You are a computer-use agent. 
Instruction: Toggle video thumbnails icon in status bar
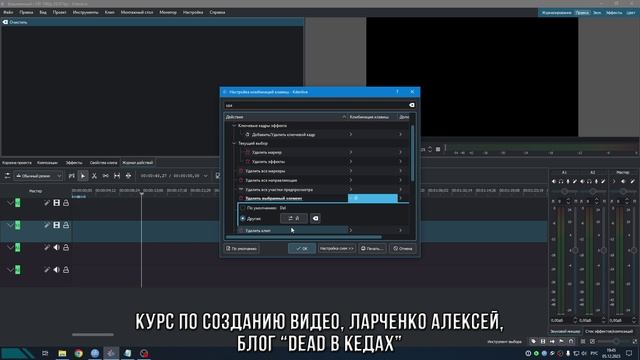pyautogui.click(x=543, y=341)
